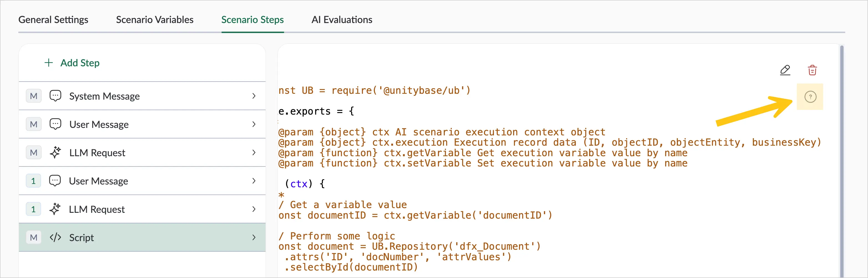
Task: Open the Scenario Variables tab
Action: 155,19
